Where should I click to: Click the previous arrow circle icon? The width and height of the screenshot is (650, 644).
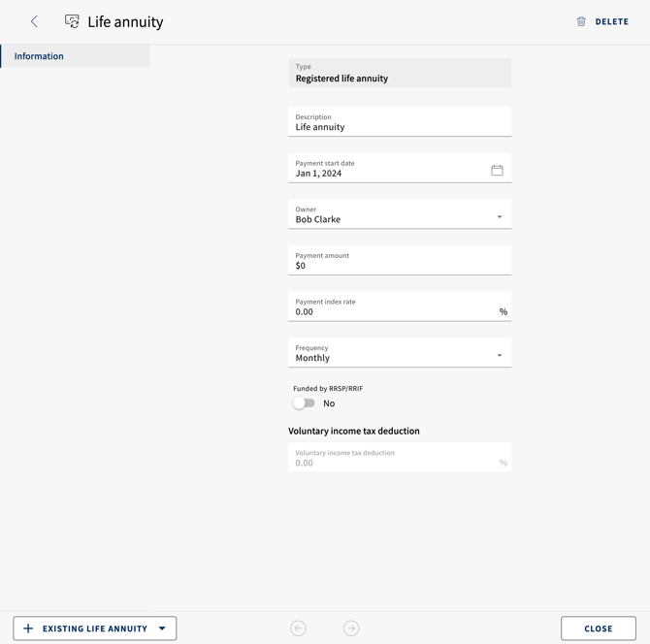pyautogui.click(x=298, y=628)
